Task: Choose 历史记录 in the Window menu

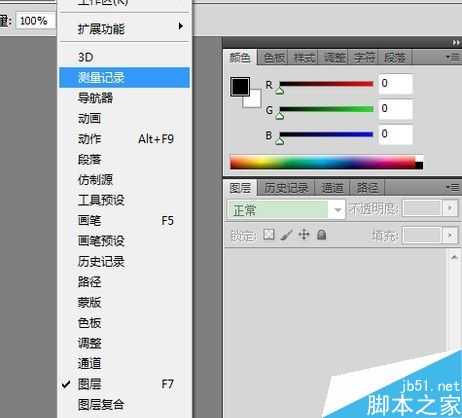Action: coord(125,261)
